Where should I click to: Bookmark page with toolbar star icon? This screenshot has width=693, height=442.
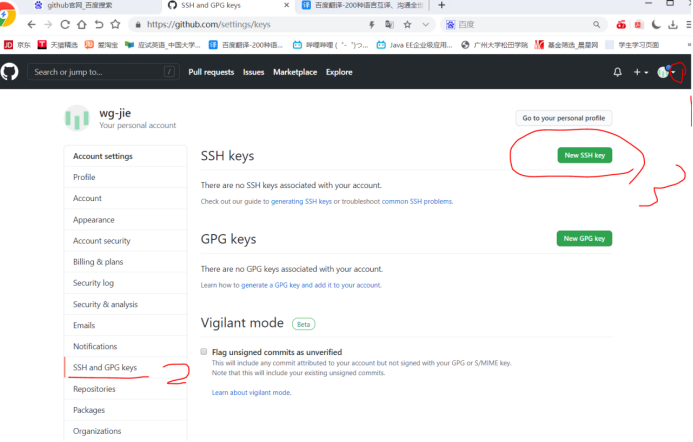click(x=115, y=24)
